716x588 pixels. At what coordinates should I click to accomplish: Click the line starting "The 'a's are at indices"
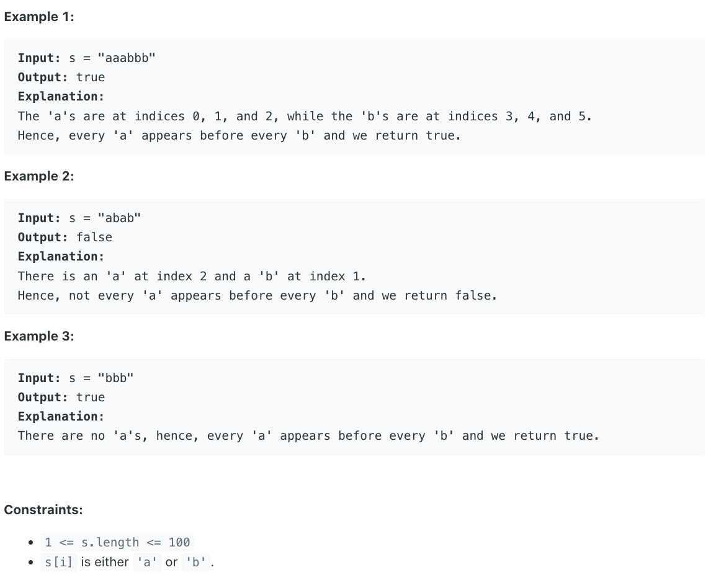[x=305, y=117]
